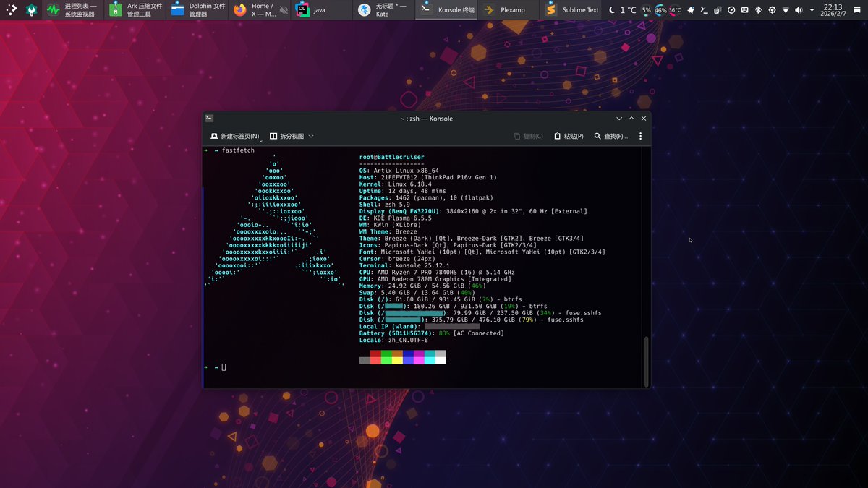Click the show desktop icon at panel end
Viewport: 868px width, 488px height.
click(x=856, y=10)
